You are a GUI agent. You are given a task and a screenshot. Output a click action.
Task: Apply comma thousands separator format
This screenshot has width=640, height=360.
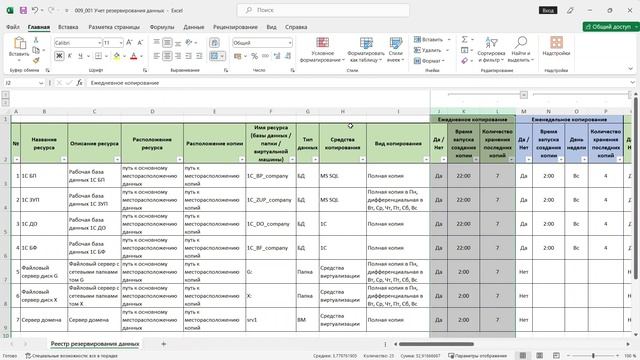click(265, 56)
